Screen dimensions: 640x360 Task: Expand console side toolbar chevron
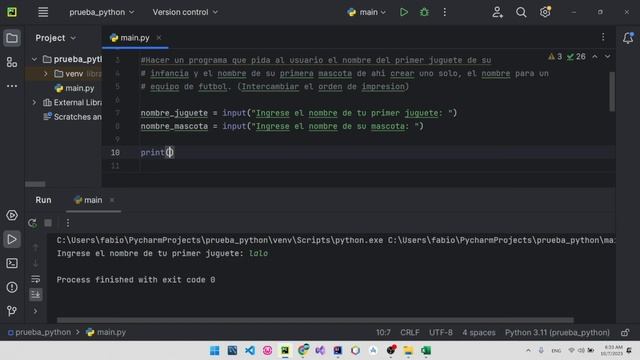pos(36,311)
